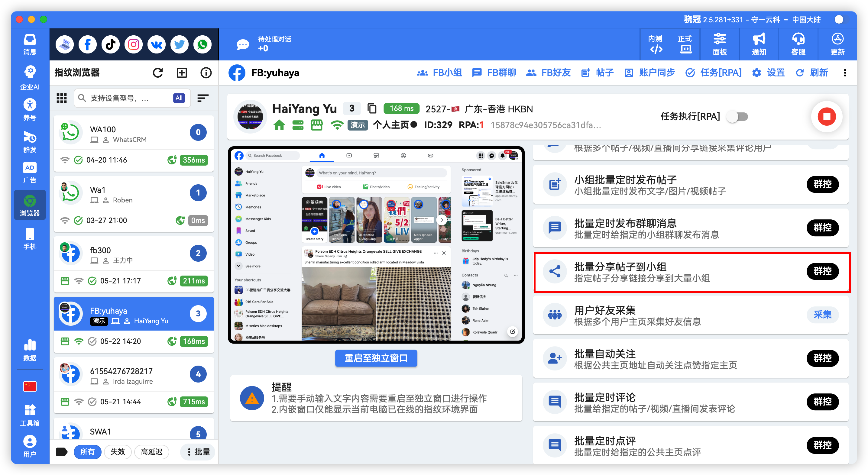
Task: Copy the HaiYang Yu profile ID
Action: 372,108
